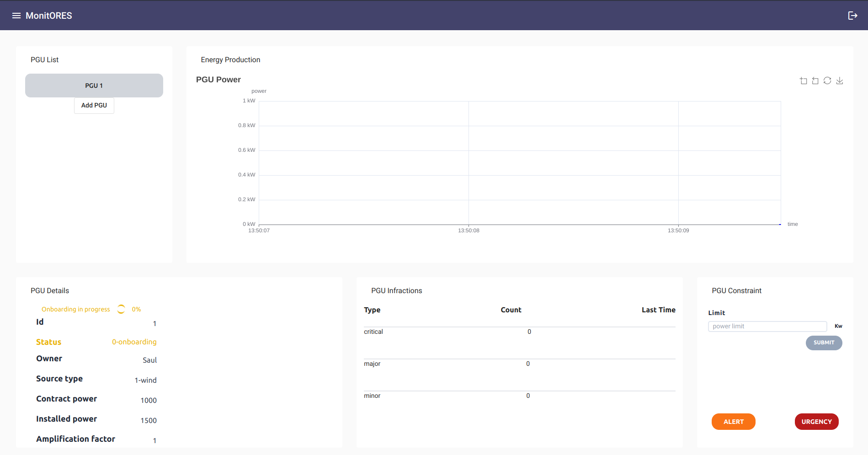Click the chart zoom reset icon
Viewport: 868px width, 455px height.
[815, 81]
